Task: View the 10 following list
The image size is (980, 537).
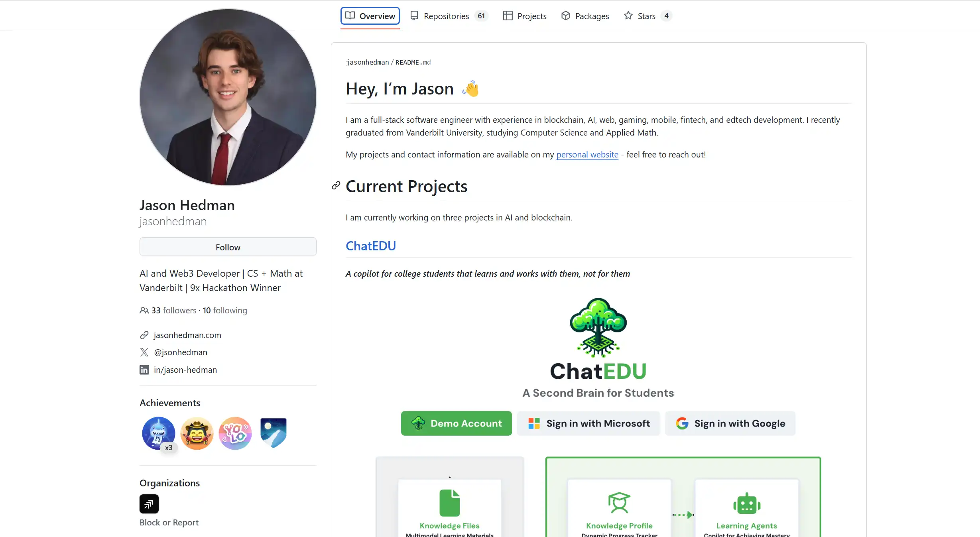Action: tap(225, 311)
